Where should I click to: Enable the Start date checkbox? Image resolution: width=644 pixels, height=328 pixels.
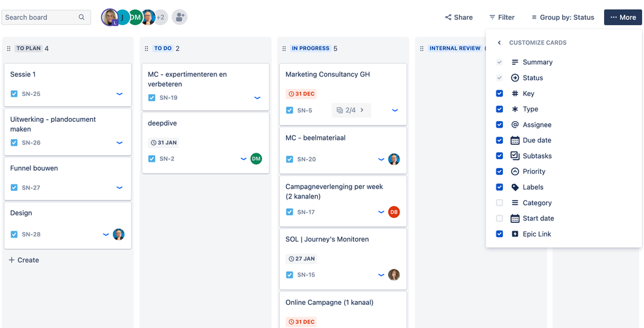pyautogui.click(x=500, y=218)
